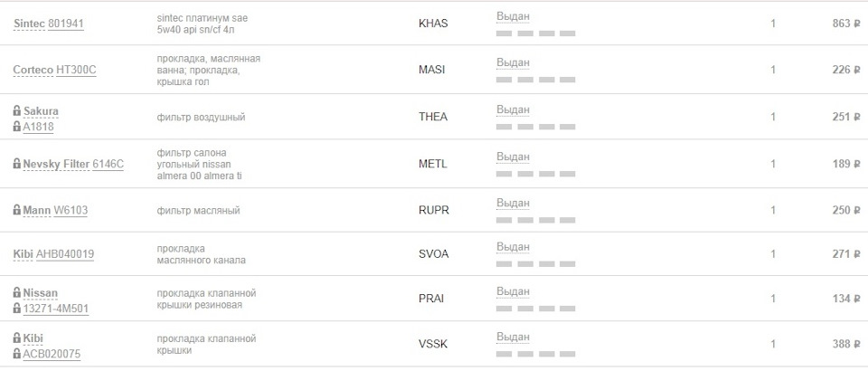This screenshot has height=371, width=868.
Task: Click the lock icon beside Sakura
Action: coord(17,110)
